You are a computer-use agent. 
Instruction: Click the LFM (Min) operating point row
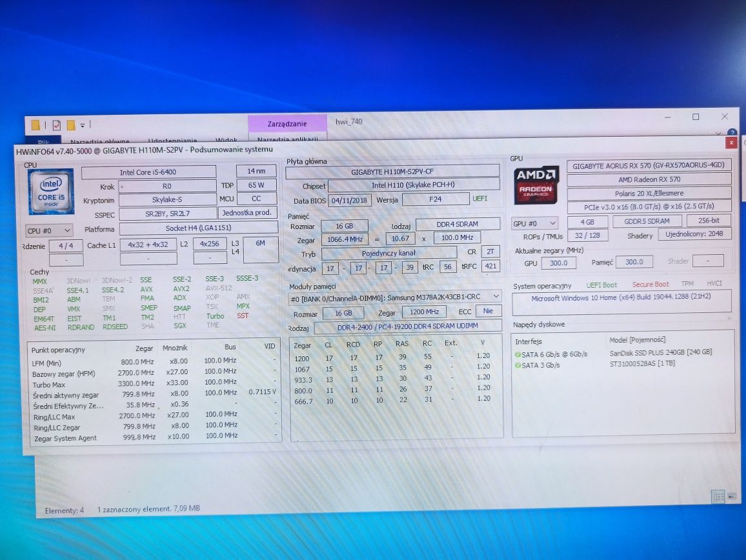click(x=154, y=362)
